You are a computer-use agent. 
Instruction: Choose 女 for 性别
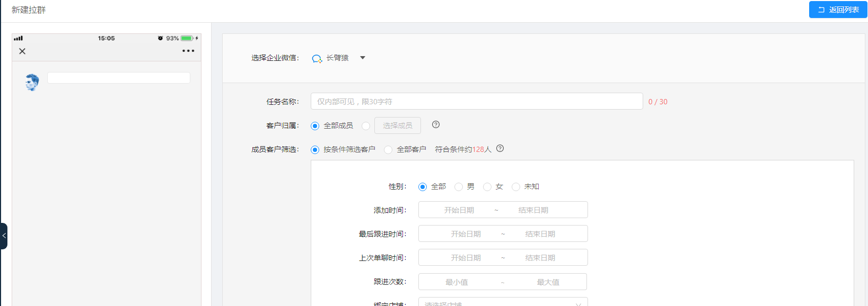pos(487,187)
